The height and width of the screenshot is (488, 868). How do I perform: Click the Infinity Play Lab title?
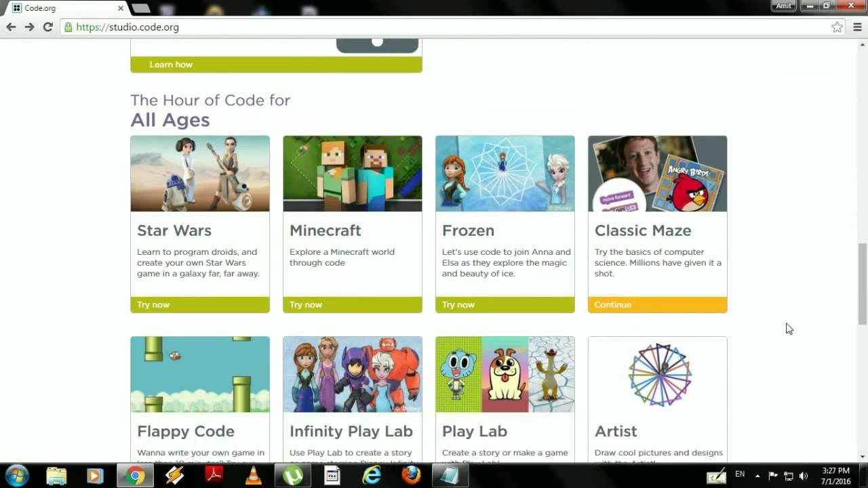pos(351,431)
